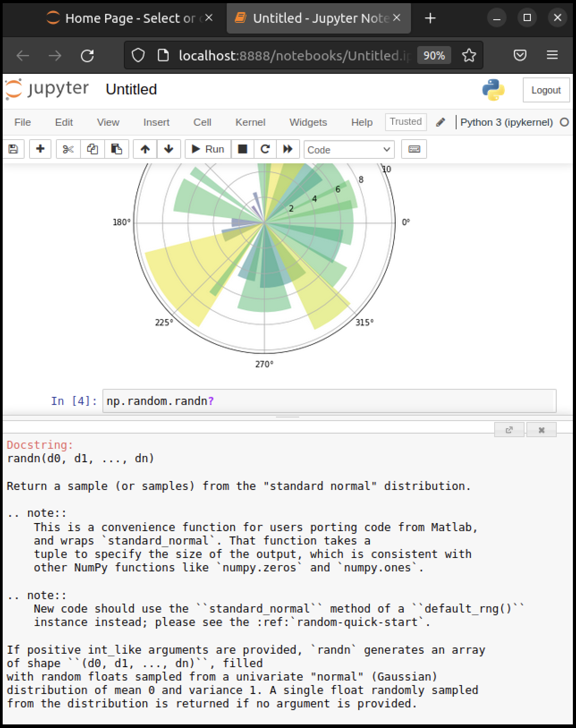Cut selected cells with the scissors icon

68,149
